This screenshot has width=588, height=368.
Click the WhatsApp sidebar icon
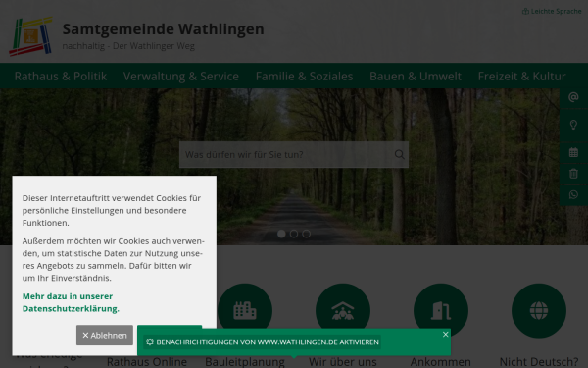(573, 194)
